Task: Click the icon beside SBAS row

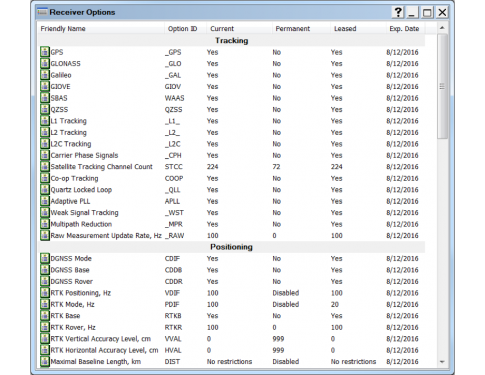Action: [x=45, y=98]
